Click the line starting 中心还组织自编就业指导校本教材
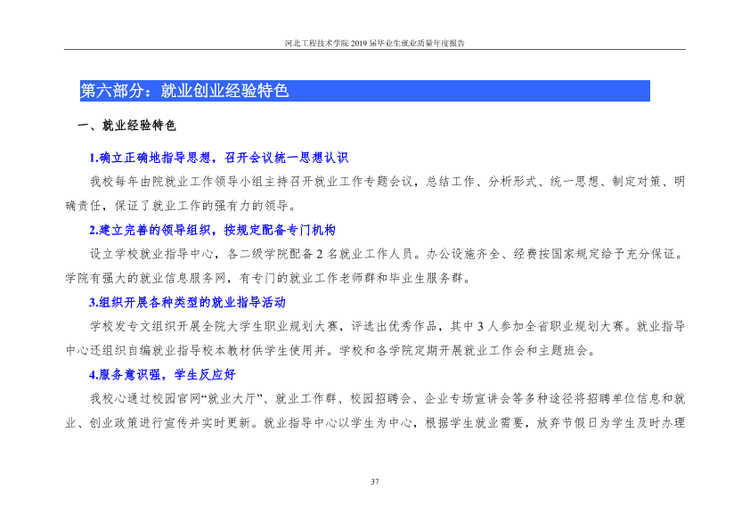The width and height of the screenshot is (750, 530). pos(331,350)
